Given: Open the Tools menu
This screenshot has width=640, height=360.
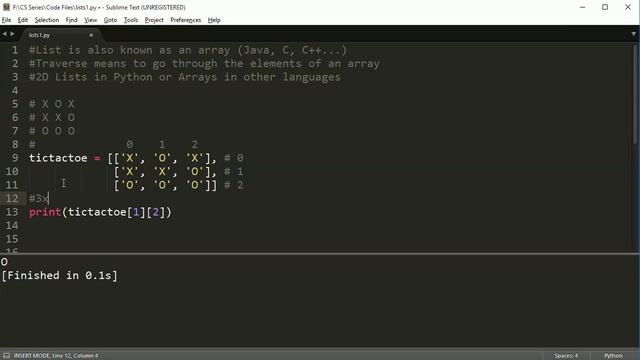Looking at the screenshot, I should [x=131, y=20].
